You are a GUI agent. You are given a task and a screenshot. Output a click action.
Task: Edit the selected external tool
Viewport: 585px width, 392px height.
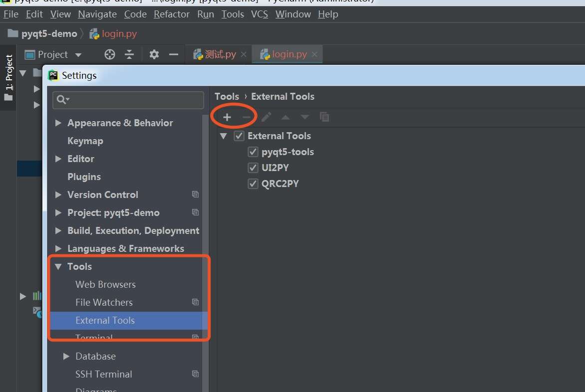click(266, 117)
